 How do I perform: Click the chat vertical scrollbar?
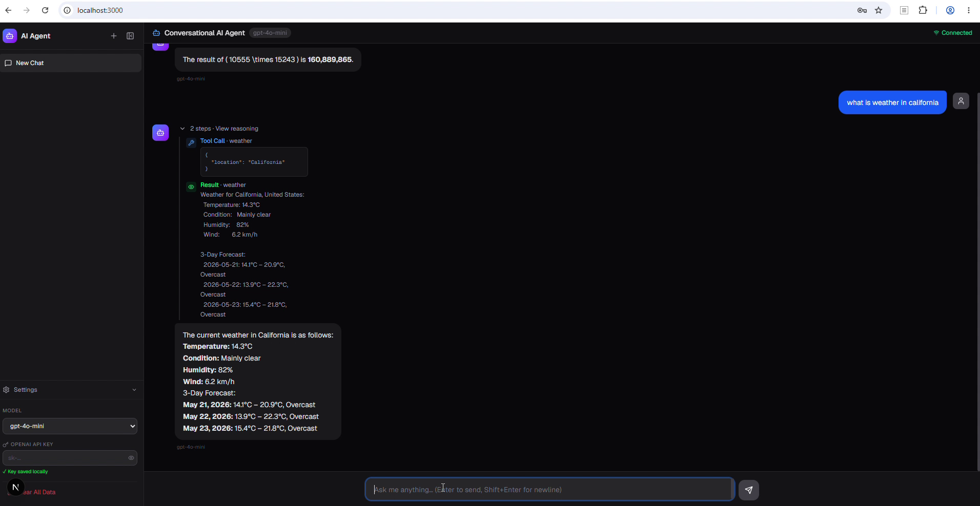(x=978, y=282)
